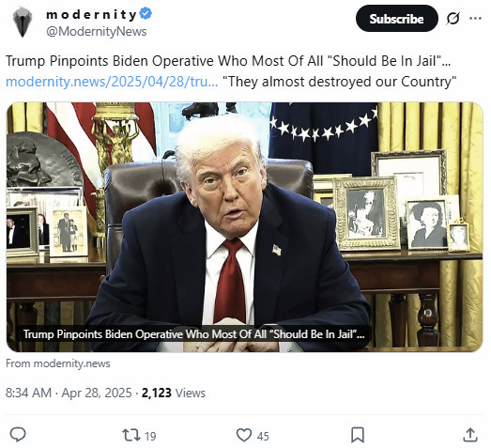Image resolution: width=491 pixels, height=448 pixels.
Task: Bookmark this post
Action: [x=358, y=435]
